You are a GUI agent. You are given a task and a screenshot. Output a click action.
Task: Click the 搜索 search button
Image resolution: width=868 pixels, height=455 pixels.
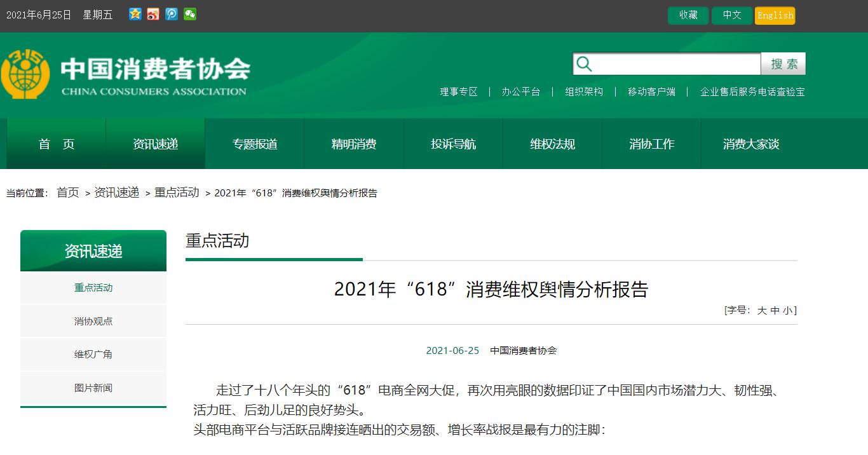783,64
